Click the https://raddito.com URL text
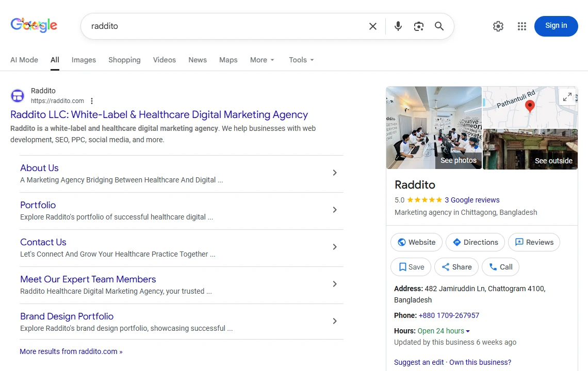Screen dimensions: 588x371 [x=57, y=101]
